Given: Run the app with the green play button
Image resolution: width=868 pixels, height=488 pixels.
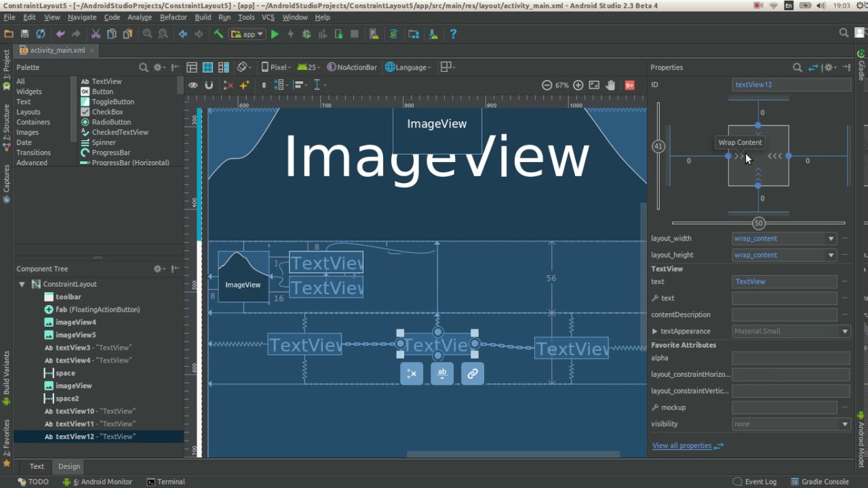Looking at the screenshot, I should point(275,34).
